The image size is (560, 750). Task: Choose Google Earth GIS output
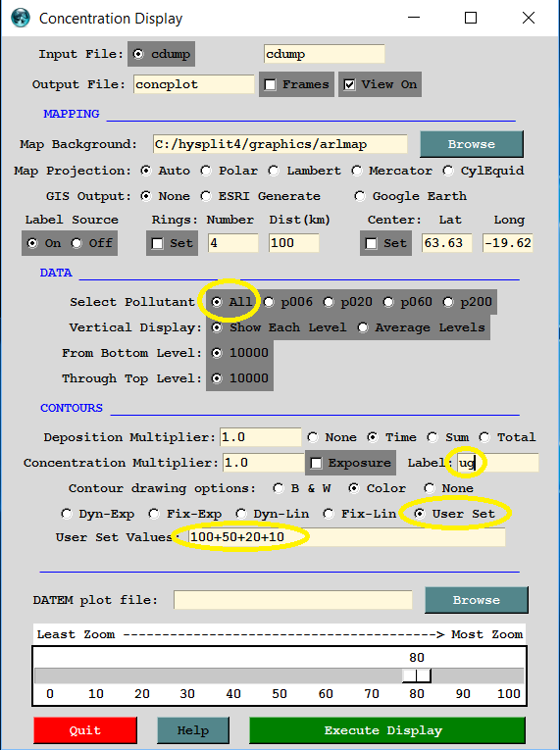tap(360, 196)
